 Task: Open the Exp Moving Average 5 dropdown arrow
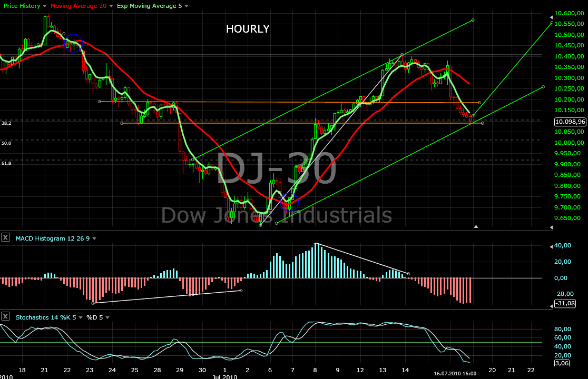pyautogui.click(x=187, y=6)
